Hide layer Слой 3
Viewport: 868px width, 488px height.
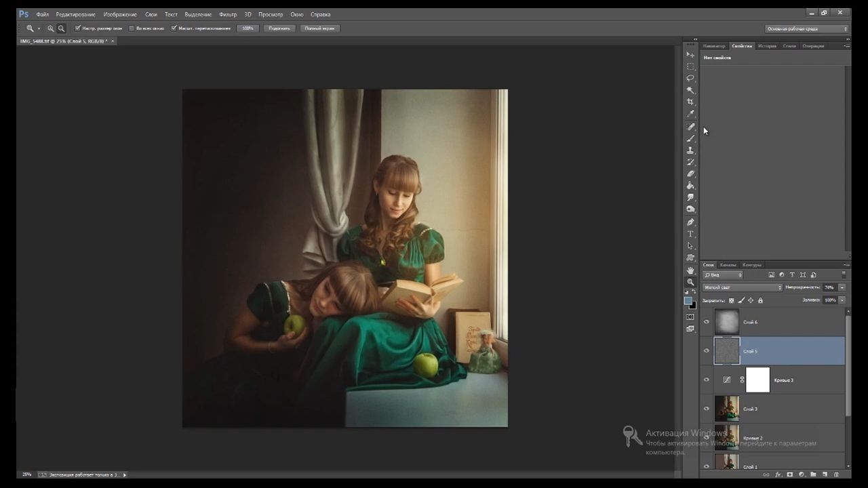707,409
